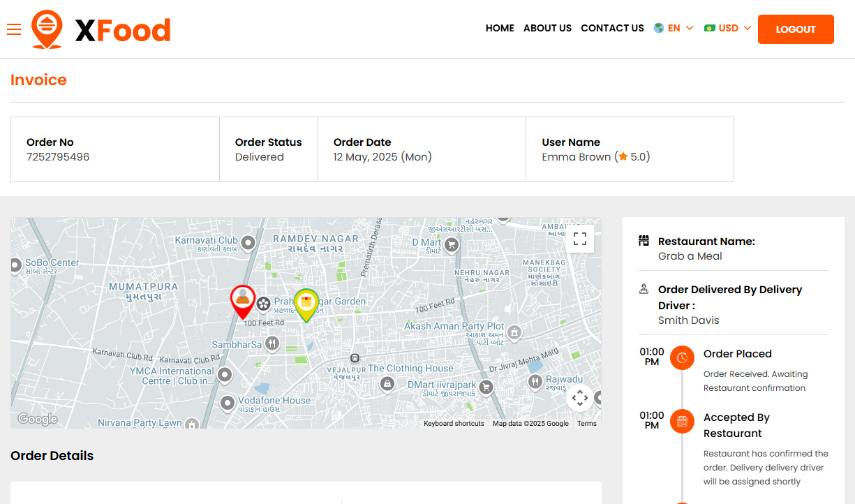Click the map camera pan control
Image resolution: width=855 pixels, height=504 pixels.
pyautogui.click(x=579, y=399)
